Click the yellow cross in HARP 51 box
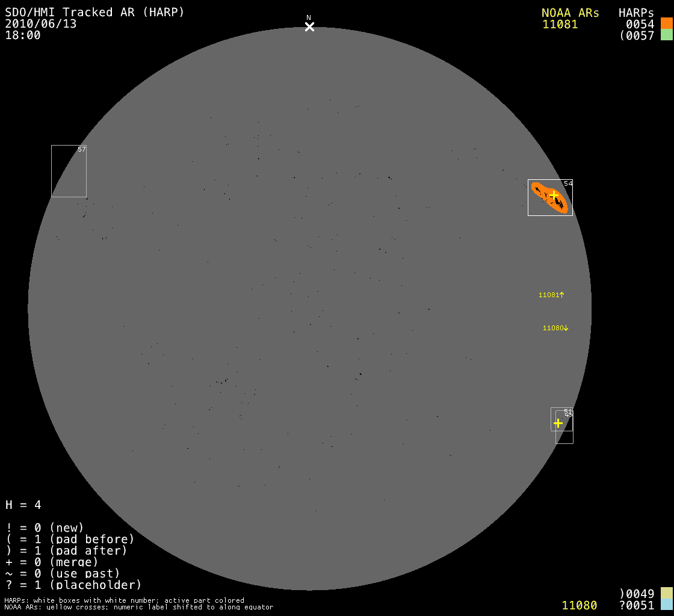Viewport: 674px width, 616px height. pos(558,423)
